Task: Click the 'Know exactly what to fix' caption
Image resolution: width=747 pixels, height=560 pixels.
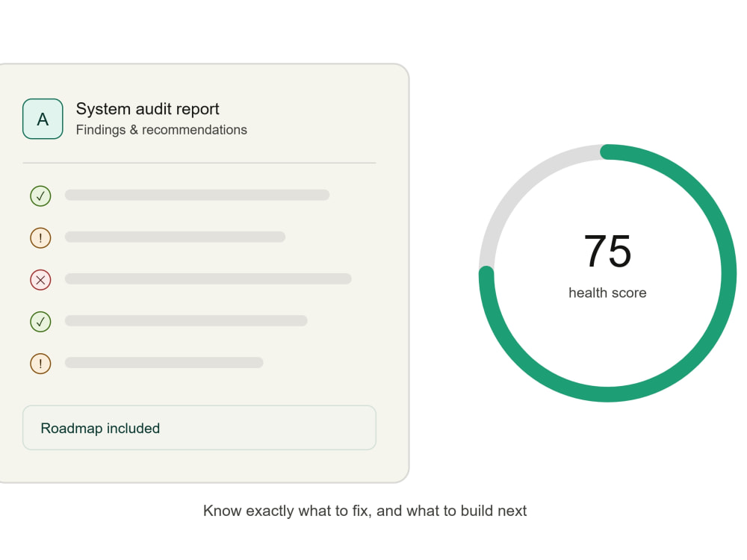Action: coord(365,511)
